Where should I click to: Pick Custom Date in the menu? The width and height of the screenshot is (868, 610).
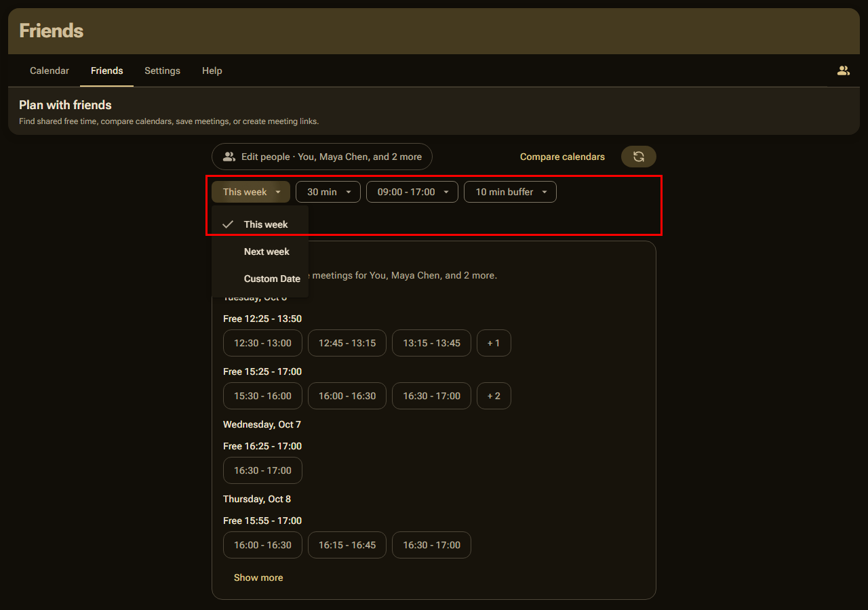(x=260, y=279)
